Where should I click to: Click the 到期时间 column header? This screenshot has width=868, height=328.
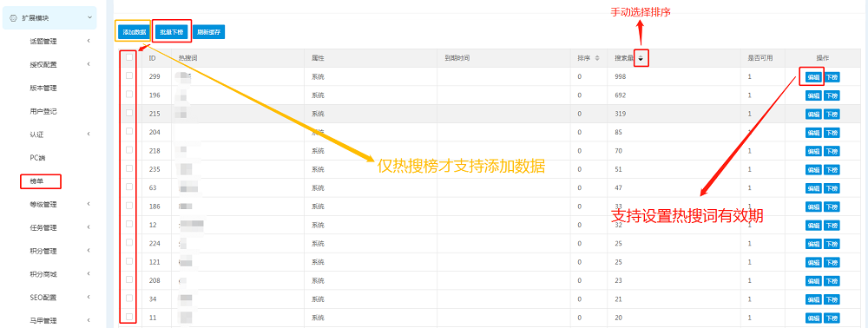(x=457, y=58)
